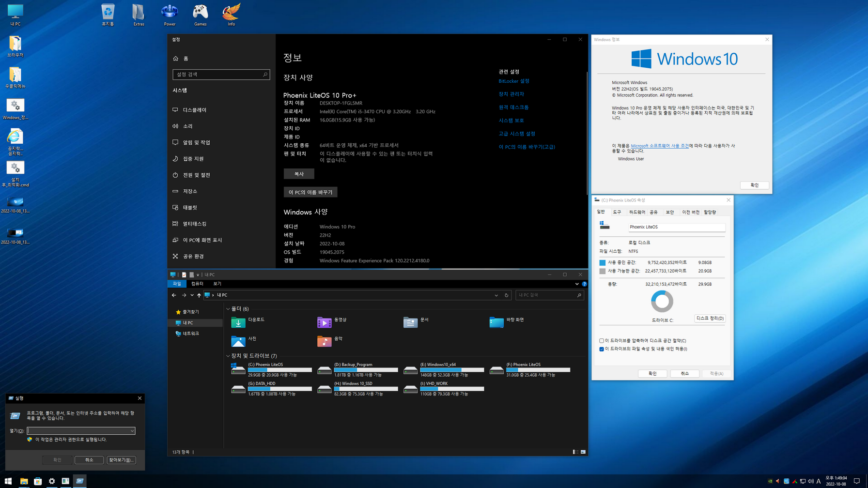Screen dimensions: 868x488
Task: Open the Games controller desktop icon
Action: click(x=201, y=15)
